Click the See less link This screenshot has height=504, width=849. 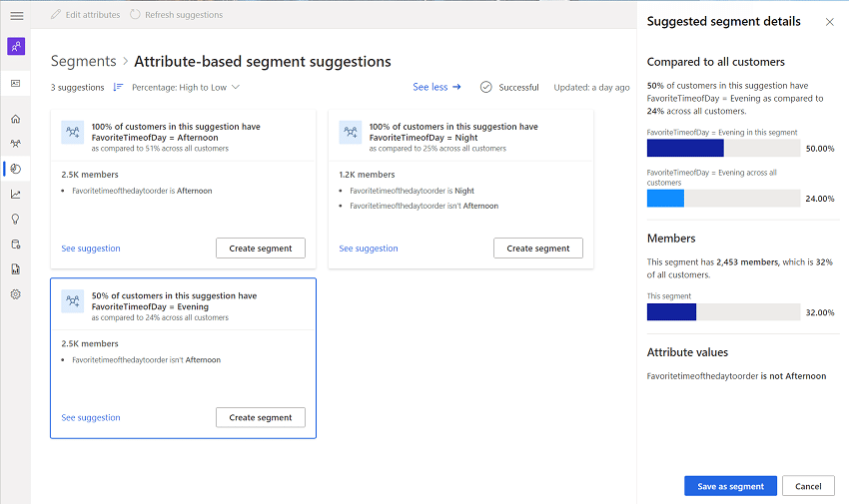(436, 87)
